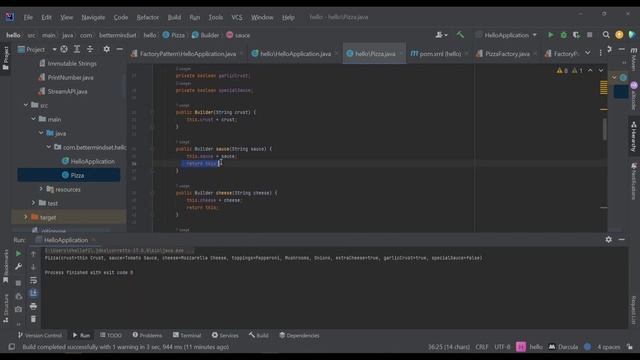Go to previous highlighted error arrow
This screenshot has height=360, width=640.
click(590, 71)
